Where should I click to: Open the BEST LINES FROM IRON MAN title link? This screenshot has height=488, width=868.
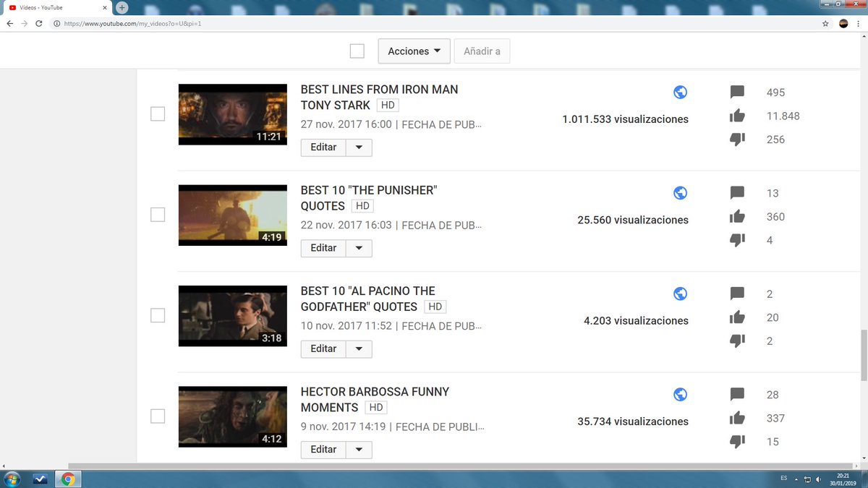[379, 97]
